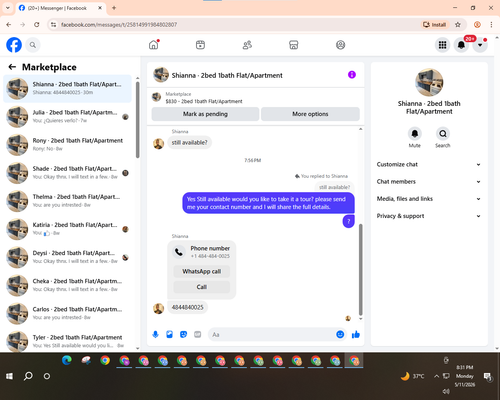Attach a file with the photo icon
This screenshot has height=400, width=500.
(x=169, y=334)
